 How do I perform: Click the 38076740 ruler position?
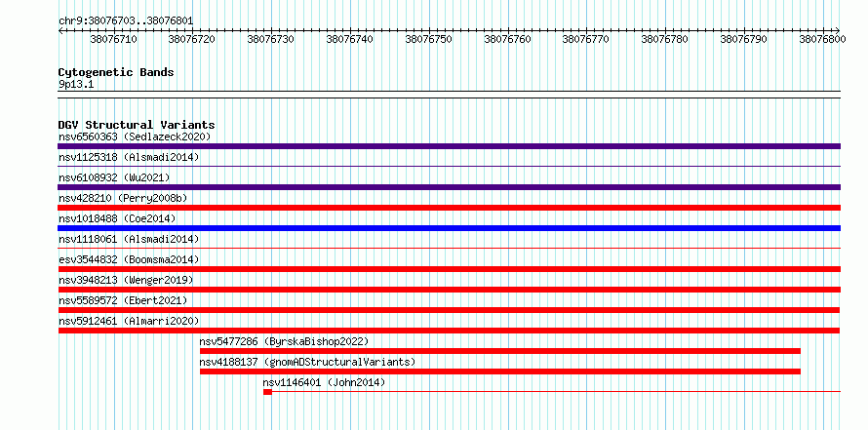click(350, 39)
